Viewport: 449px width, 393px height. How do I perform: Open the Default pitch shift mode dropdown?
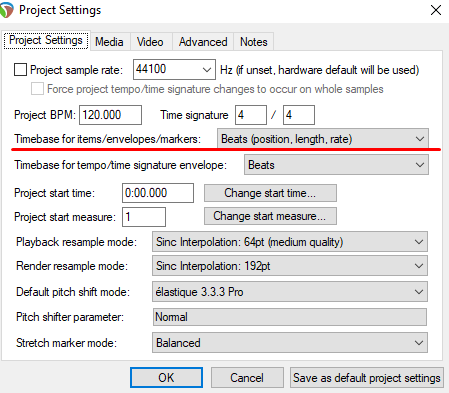(x=290, y=292)
